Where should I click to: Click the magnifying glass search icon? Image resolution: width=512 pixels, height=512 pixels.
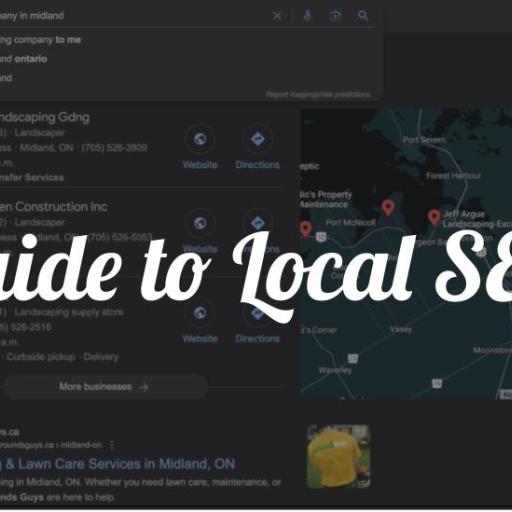point(363,16)
